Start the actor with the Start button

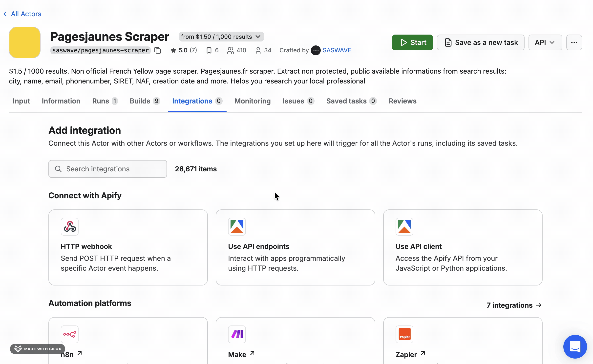pos(412,42)
